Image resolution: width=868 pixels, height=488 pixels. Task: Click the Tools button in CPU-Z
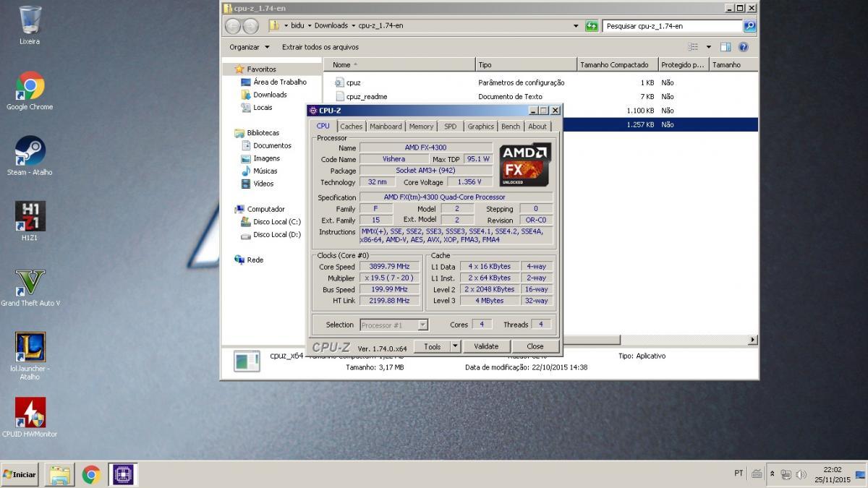[x=432, y=346]
